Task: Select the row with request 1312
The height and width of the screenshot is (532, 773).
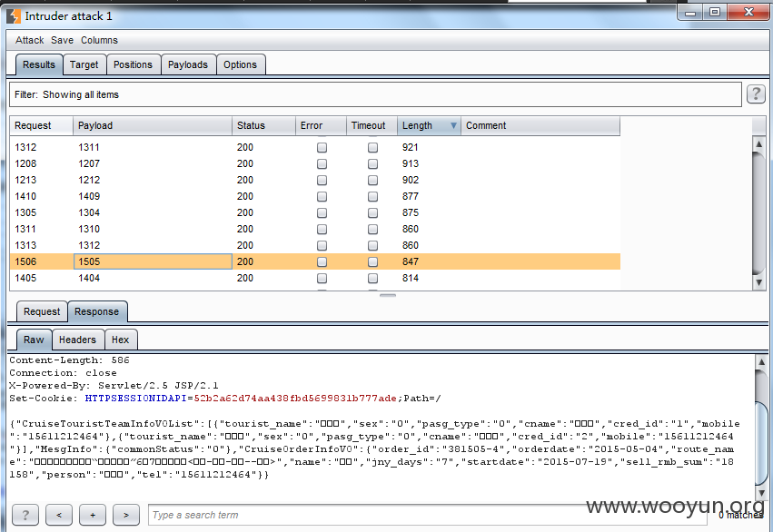Action: point(315,147)
